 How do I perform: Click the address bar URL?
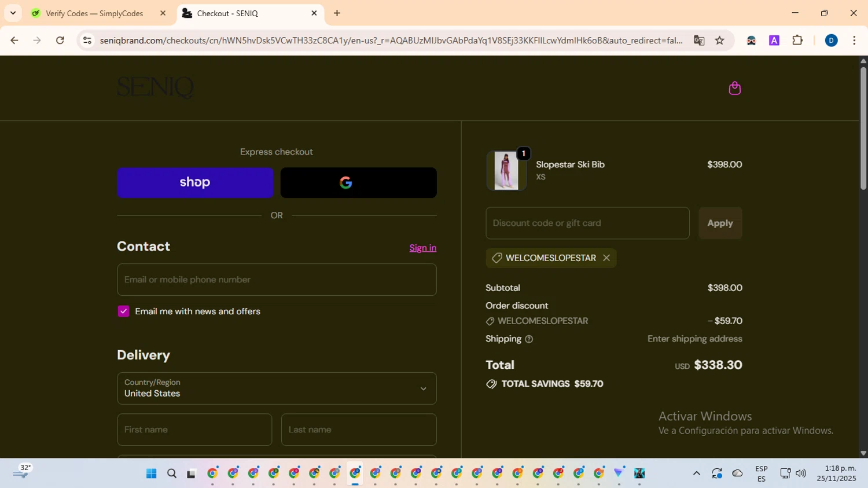pyautogui.click(x=391, y=41)
